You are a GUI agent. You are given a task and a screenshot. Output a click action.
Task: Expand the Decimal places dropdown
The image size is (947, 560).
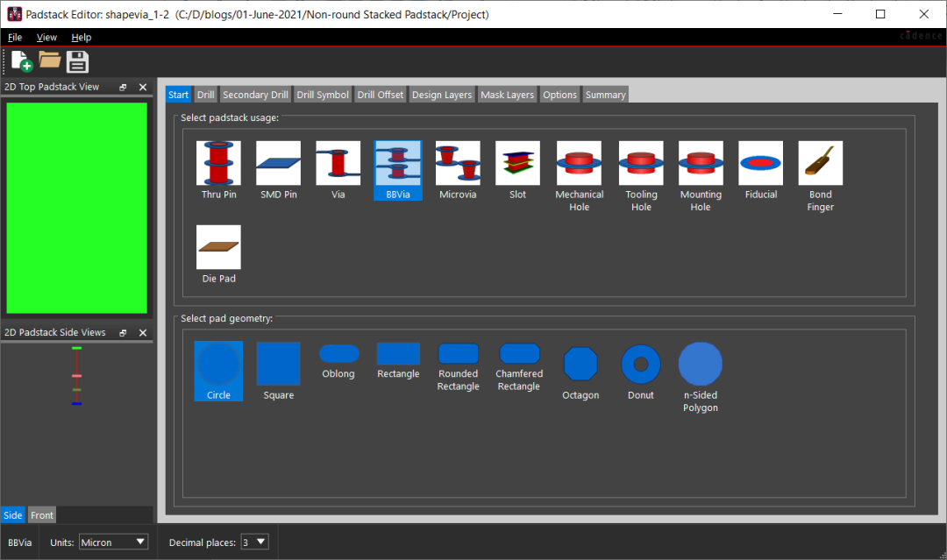[254, 542]
